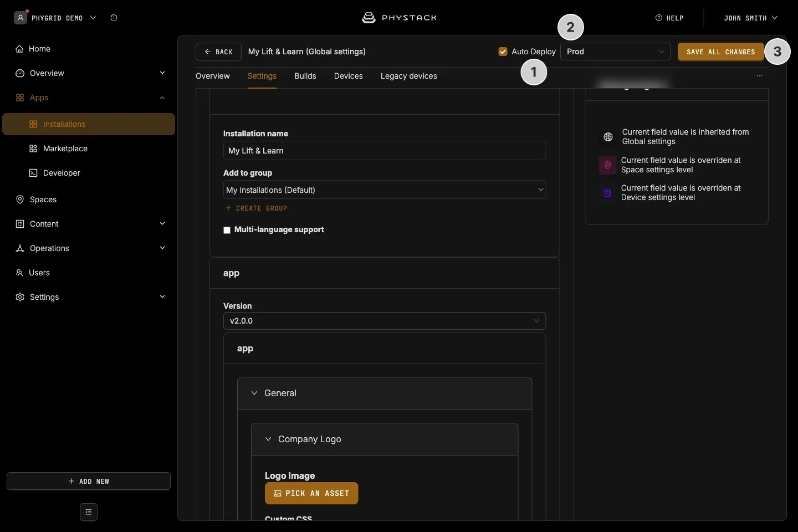The height and width of the screenshot is (532, 798).
Task: Open the Prod environment dropdown
Action: [x=616, y=52]
